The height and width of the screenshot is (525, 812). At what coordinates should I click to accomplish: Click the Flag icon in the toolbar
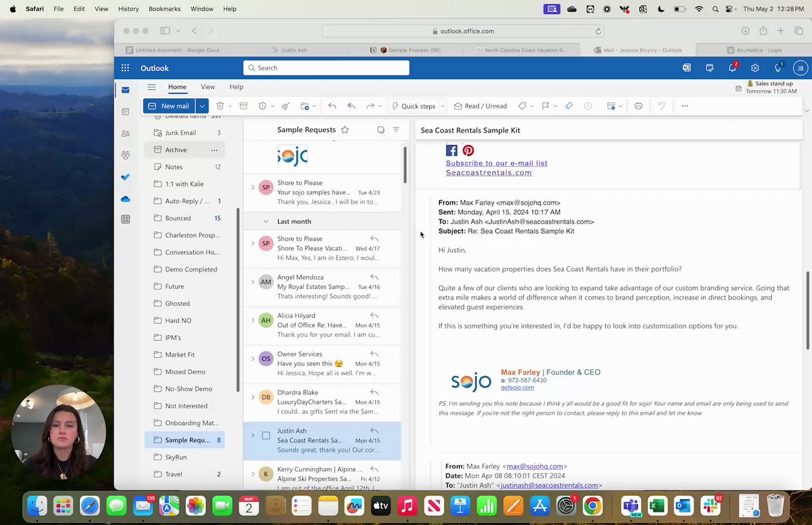(x=546, y=106)
